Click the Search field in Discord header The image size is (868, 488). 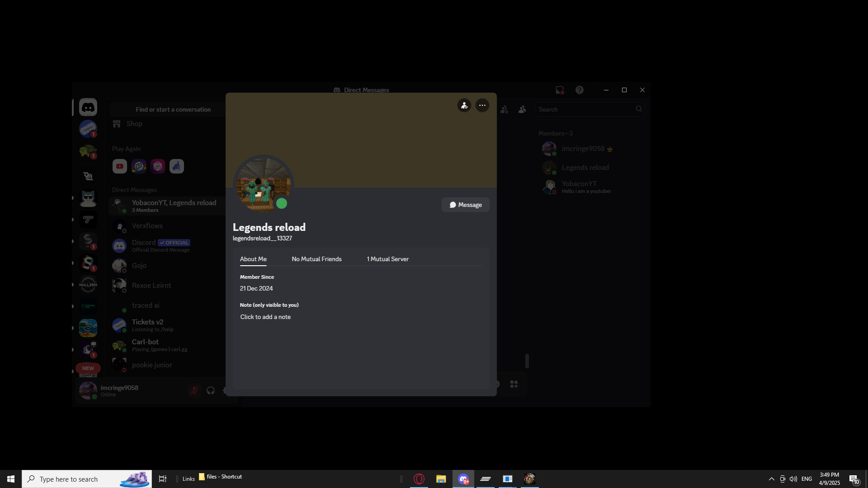[x=590, y=109]
